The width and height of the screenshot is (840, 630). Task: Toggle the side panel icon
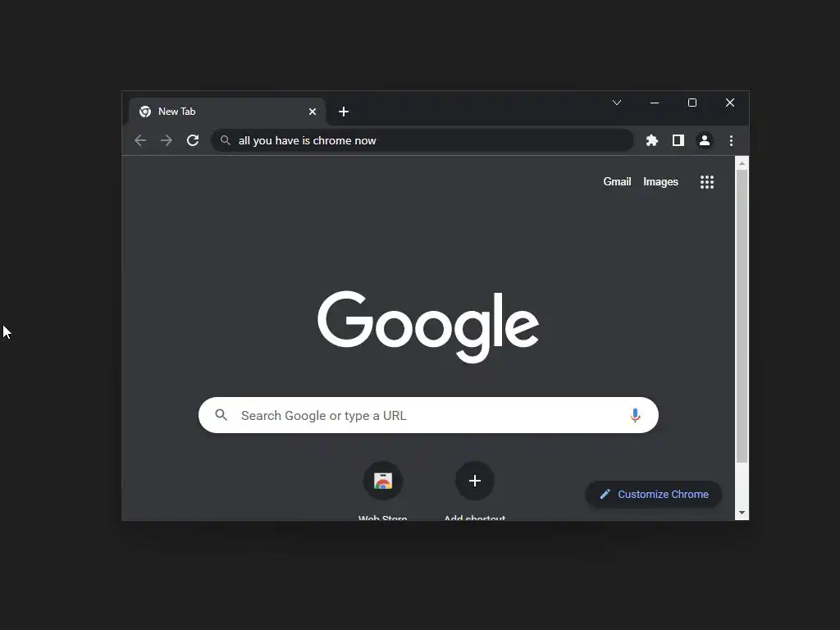click(678, 140)
